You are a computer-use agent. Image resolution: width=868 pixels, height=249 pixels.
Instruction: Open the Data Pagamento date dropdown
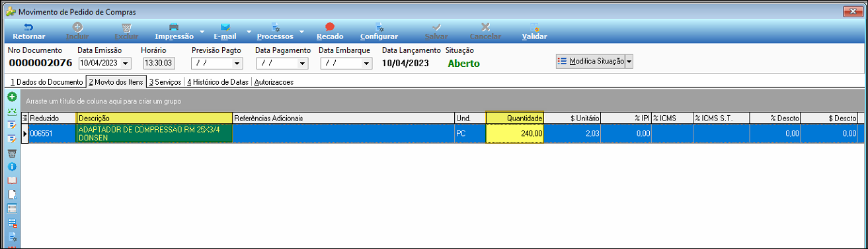[x=303, y=64]
